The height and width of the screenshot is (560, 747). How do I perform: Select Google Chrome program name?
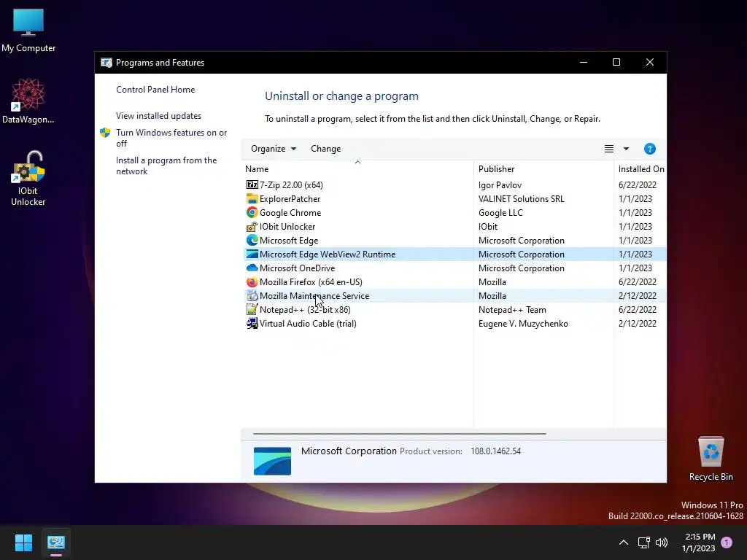[x=290, y=212]
